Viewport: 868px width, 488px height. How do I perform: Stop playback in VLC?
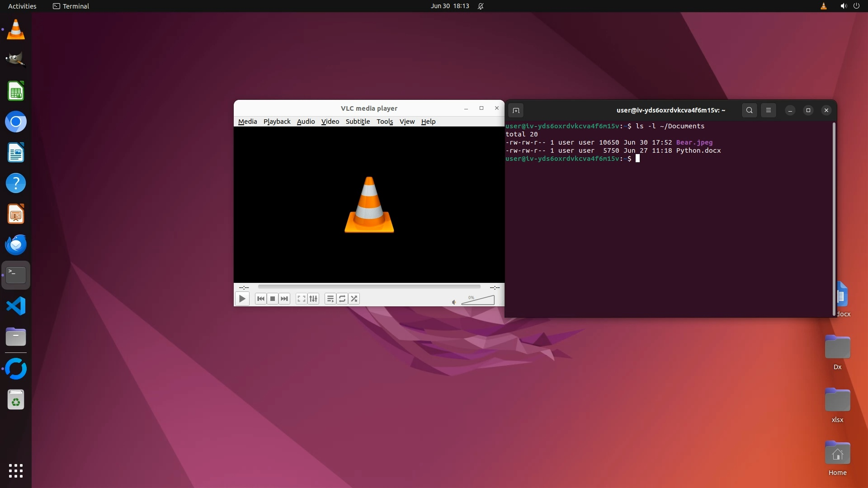pos(273,299)
